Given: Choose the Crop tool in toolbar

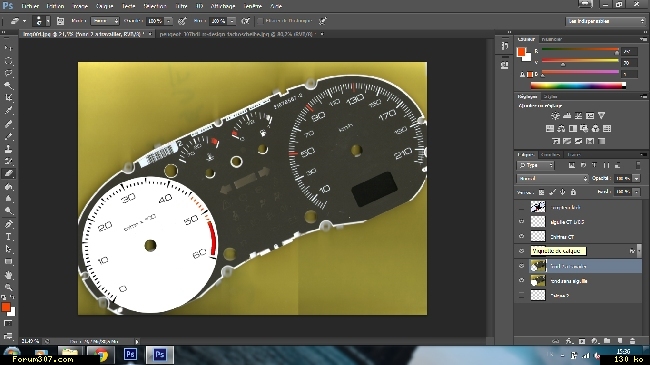Looking at the screenshot, I should click(8, 97).
